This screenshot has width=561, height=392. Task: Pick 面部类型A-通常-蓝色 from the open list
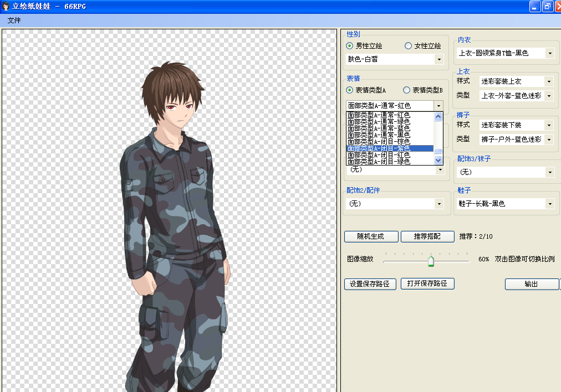[x=390, y=128]
